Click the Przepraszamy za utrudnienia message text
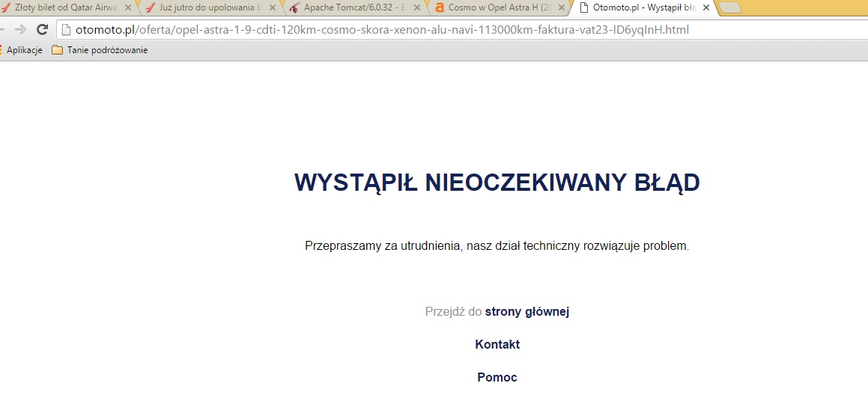The image size is (868, 401). click(x=497, y=245)
